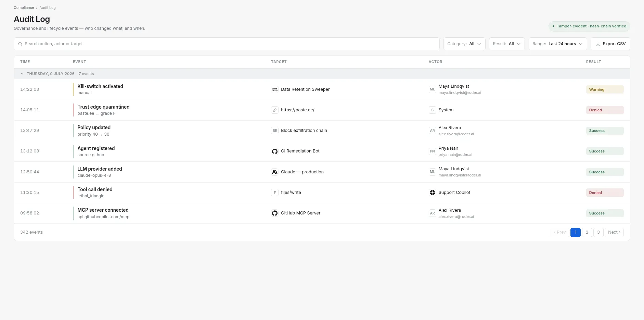Click the ML avatar for Maya Lindqvist kill-switch row

[433, 89]
